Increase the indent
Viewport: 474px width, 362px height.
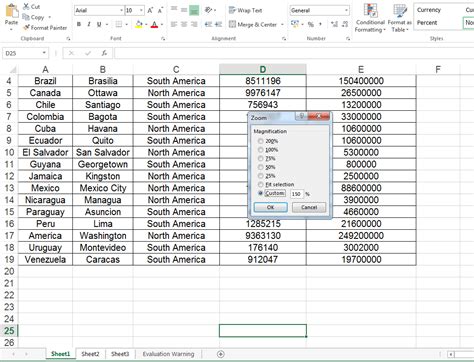click(x=218, y=24)
